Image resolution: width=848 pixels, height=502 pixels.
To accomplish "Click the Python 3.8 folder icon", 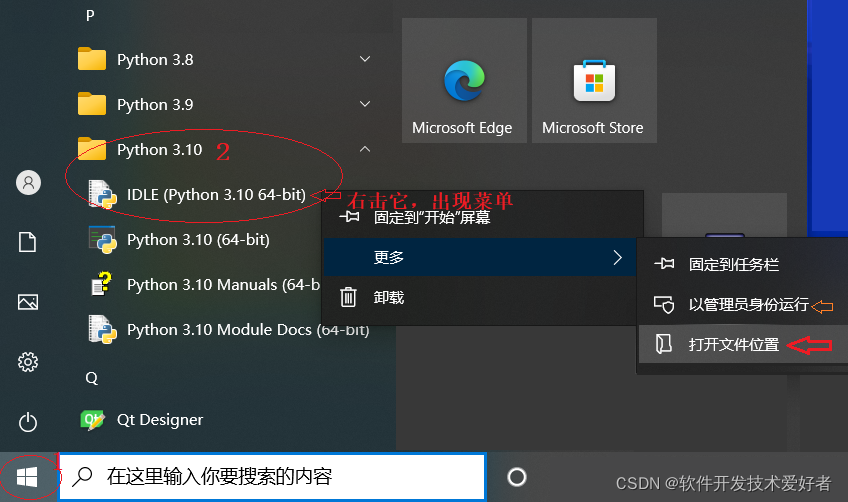I will (x=92, y=59).
